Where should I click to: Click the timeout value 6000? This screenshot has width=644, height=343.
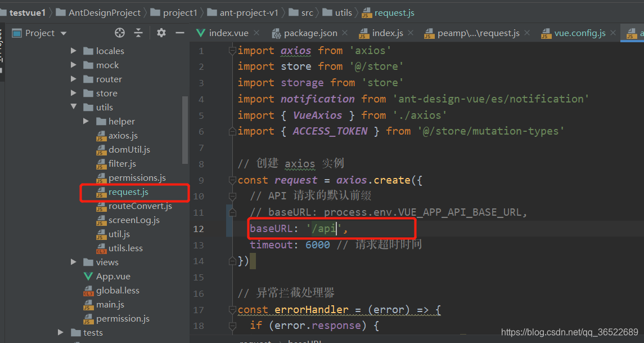coord(317,244)
